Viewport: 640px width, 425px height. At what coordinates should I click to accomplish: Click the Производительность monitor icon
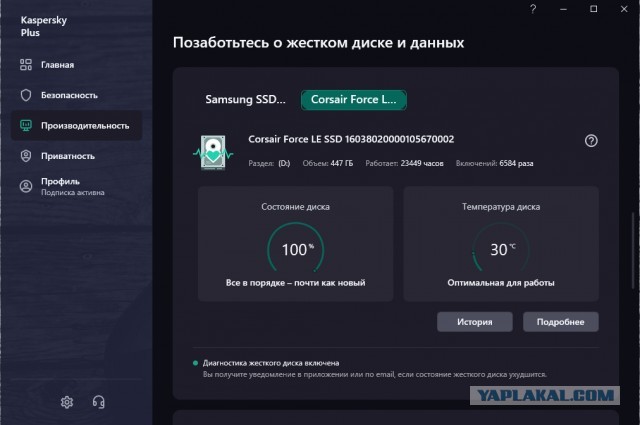[x=26, y=125]
